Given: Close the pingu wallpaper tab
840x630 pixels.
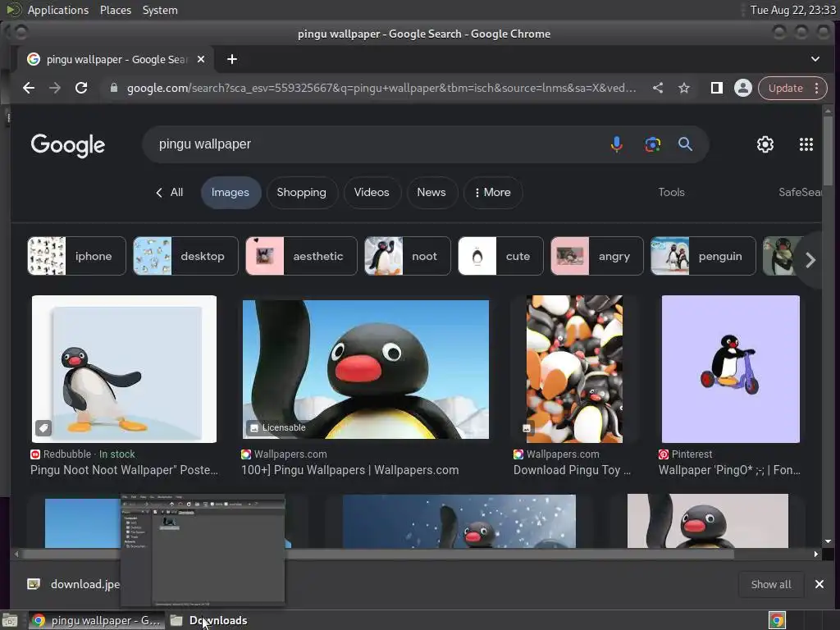Looking at the screenshot, I should pos(201,59).
